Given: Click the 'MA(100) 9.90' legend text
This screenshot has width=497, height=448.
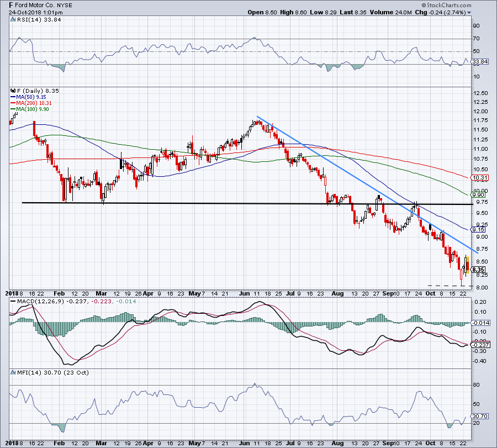Looking at the screenshot, I should click(33, 109).
